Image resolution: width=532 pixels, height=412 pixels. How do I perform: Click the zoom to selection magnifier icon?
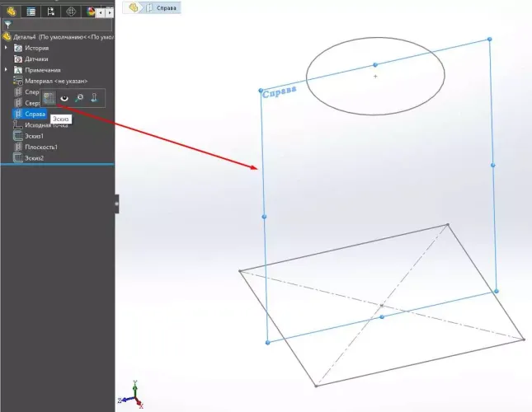click(79, 98)
